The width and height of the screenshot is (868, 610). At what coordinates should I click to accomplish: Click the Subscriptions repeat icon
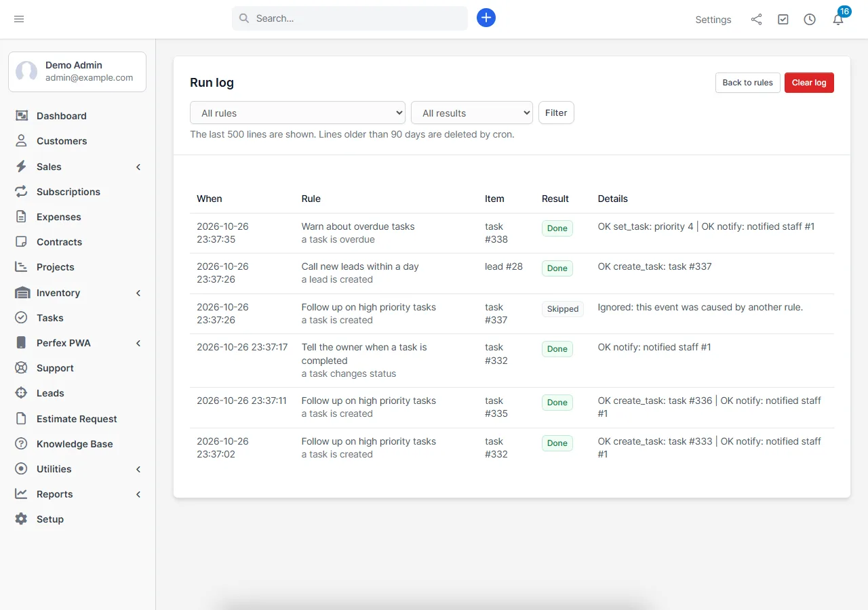click(22, 192)
